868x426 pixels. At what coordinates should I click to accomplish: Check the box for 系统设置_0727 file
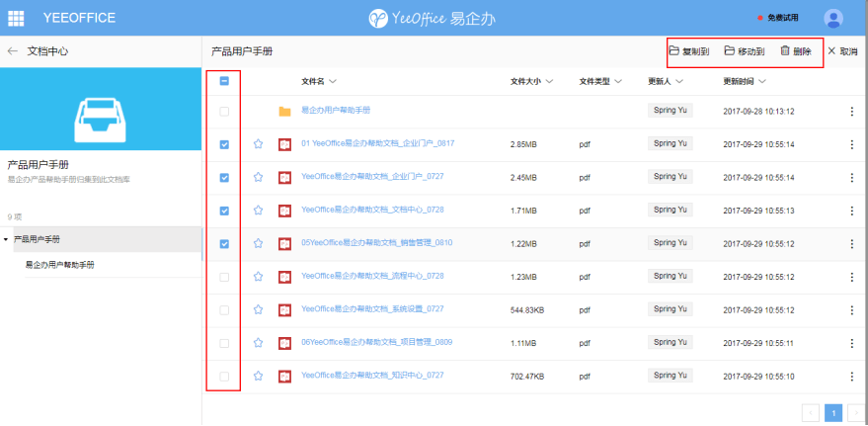point(224,310)
